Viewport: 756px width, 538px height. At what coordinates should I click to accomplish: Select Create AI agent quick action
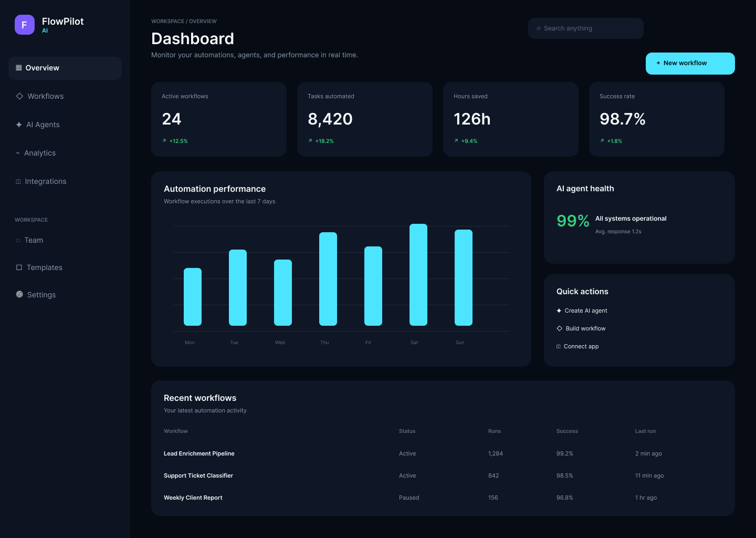[582, 311]
